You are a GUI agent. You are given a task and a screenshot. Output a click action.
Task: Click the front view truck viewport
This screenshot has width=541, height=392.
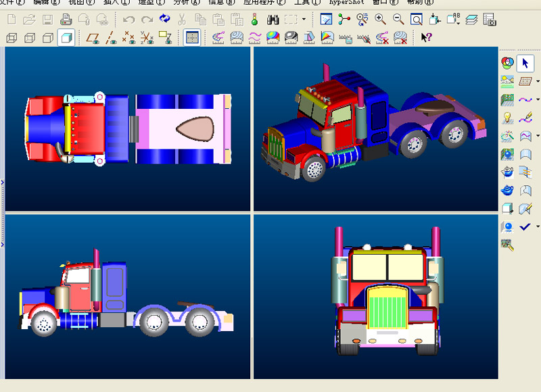376,297
